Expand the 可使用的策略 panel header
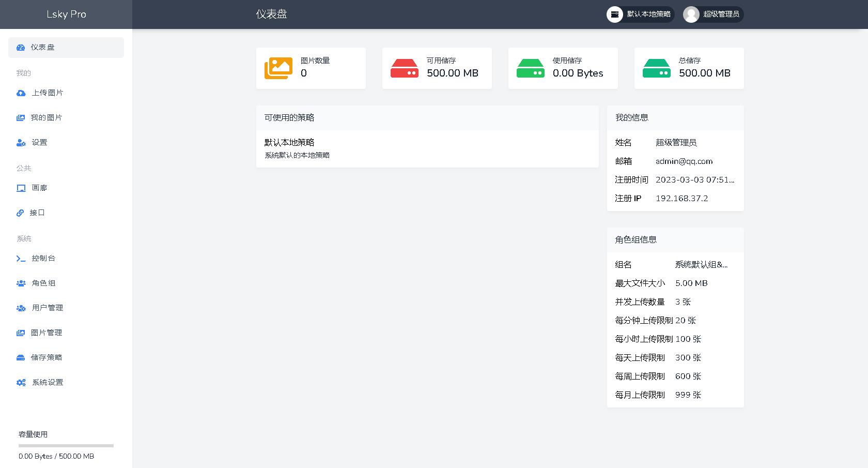Screen dimensions: 868x468 [427, 118]
